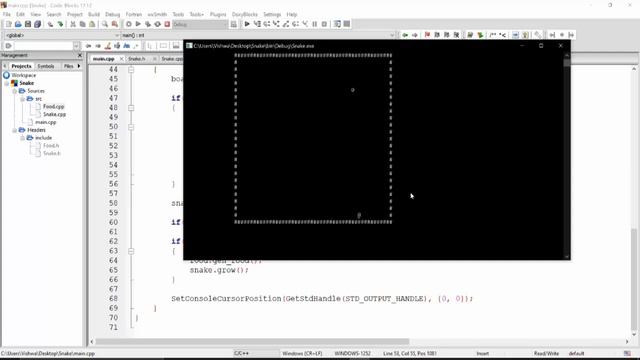
Task: Click the Debugging windows icon
Action: [337, 24]
